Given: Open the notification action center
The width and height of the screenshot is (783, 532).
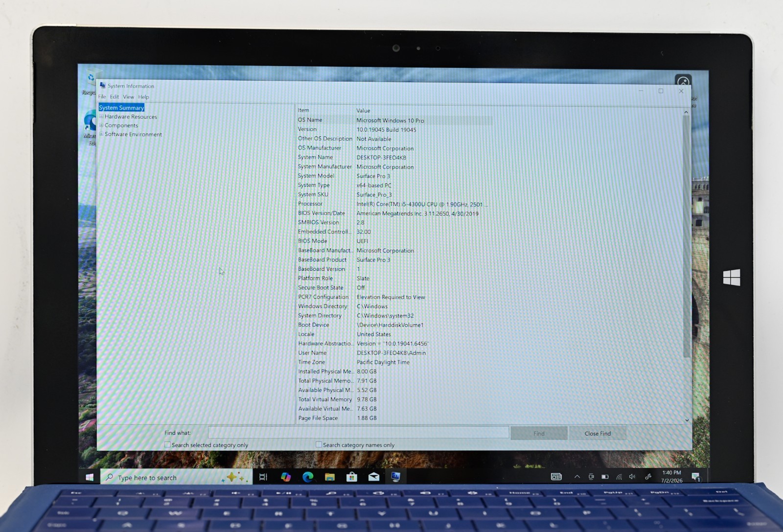Looking at the screenshot, I should [x=696, y=477].
